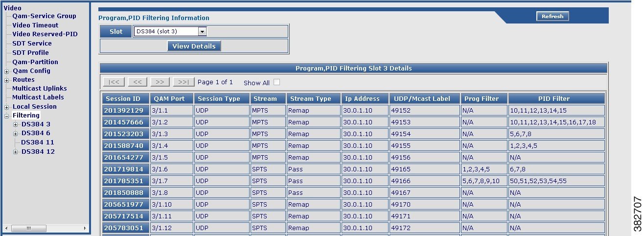Click sidebar horizontal scrollbar right arrow
Image resolution: width=644 pixels, height=236 pixels.
(85, 228)
